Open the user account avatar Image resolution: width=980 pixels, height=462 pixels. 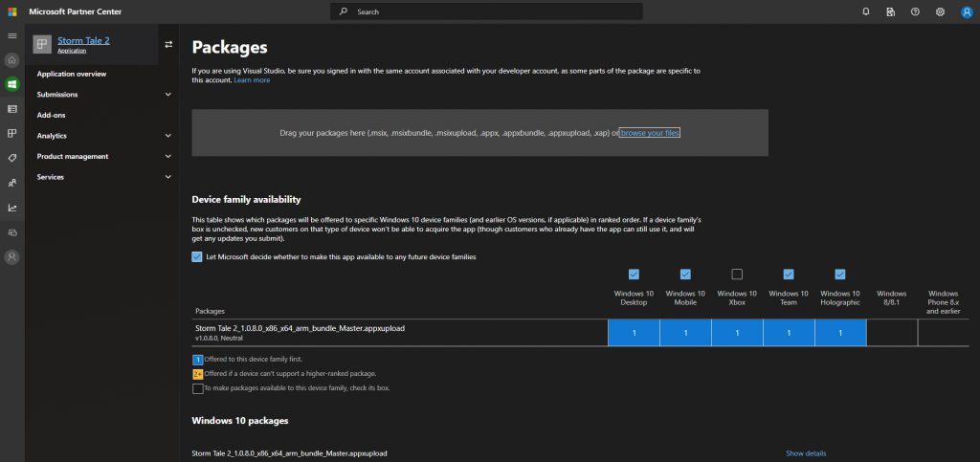click(x=966, y=11)
